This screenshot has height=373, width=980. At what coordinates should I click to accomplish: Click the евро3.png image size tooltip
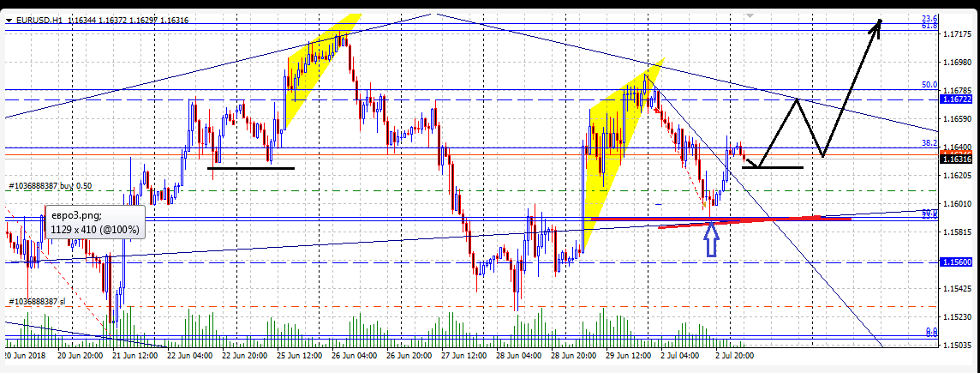tap(95, 223)
